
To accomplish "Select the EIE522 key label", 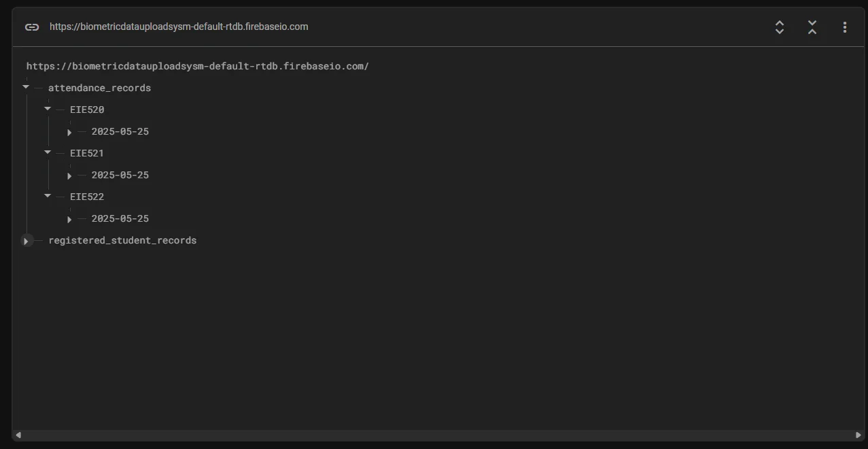I will coord(87,197).
